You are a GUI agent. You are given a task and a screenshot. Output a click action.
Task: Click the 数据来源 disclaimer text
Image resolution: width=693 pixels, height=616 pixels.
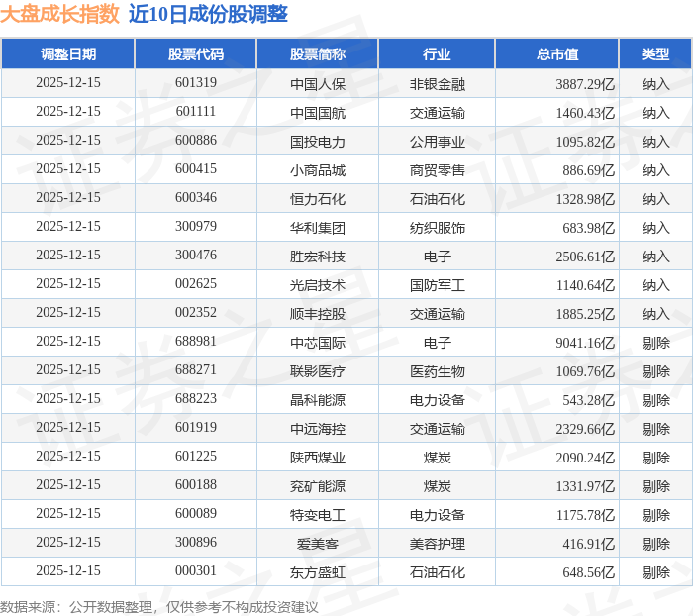(x=159, y=607)
